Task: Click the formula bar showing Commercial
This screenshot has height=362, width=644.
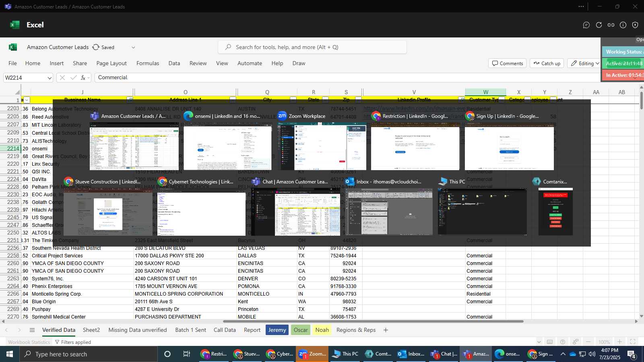Action: (x=347, y=78)
